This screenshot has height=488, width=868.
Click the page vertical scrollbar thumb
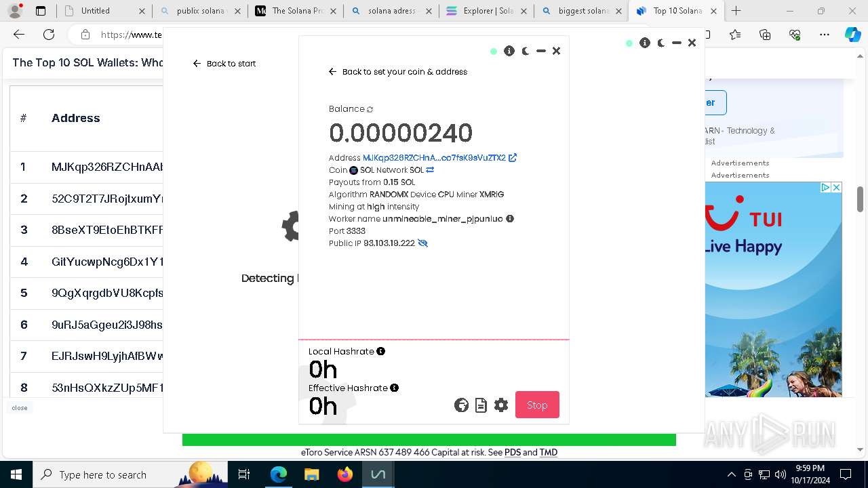pyautogui.click(x=861, y=200)
